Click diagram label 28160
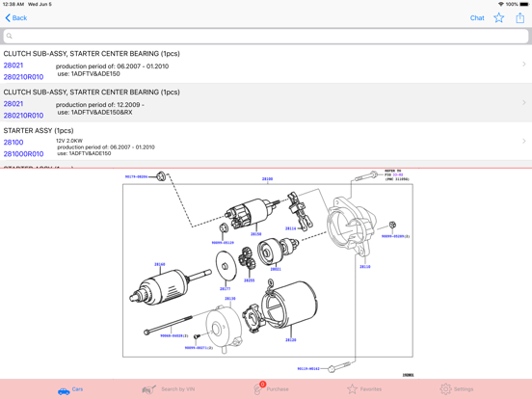The height and width of the screenshot is (399, 532). pos(159,264)
